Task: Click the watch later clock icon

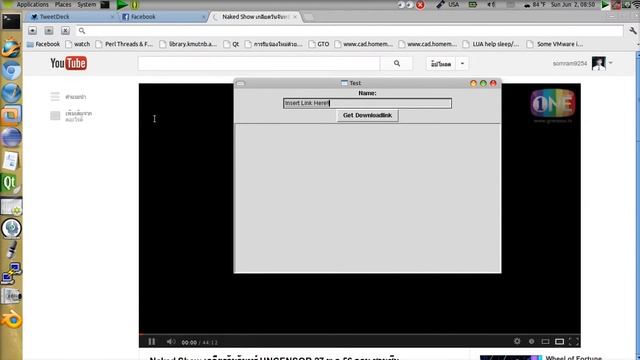Action: 531,341
